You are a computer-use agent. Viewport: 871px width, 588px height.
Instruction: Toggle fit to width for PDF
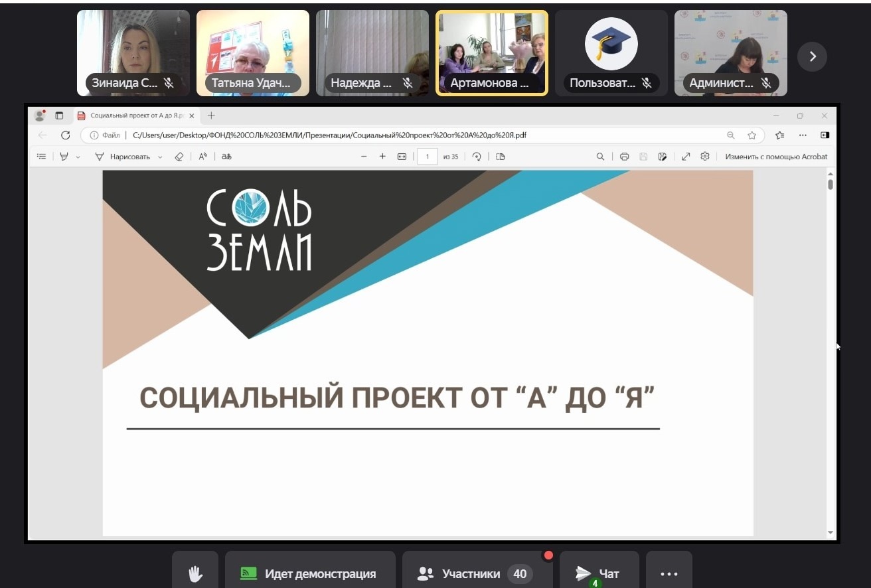coord(402,157)
